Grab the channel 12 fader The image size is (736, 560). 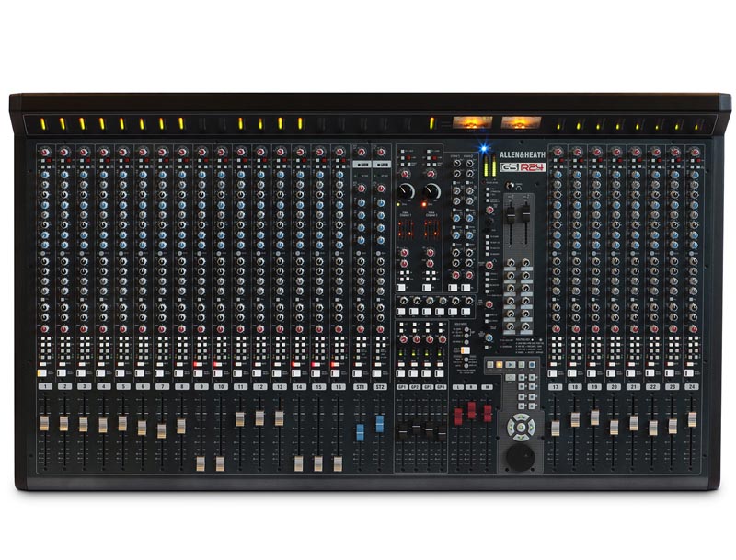[x=259, y=417]
